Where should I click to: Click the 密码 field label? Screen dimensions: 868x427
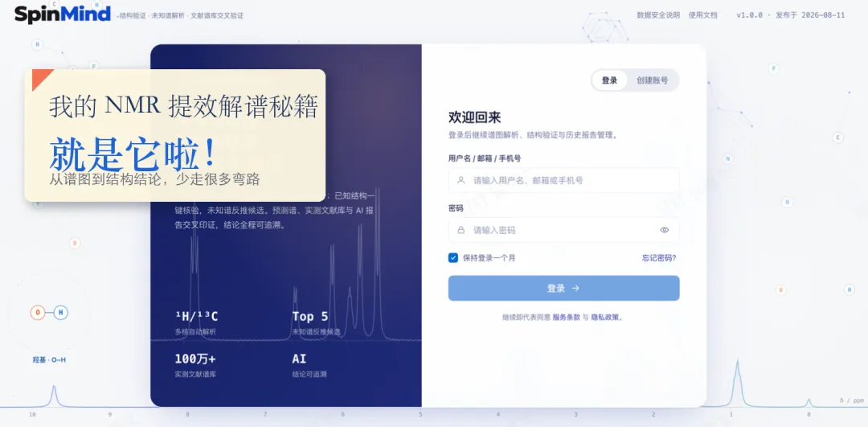(x=456, y=208)
